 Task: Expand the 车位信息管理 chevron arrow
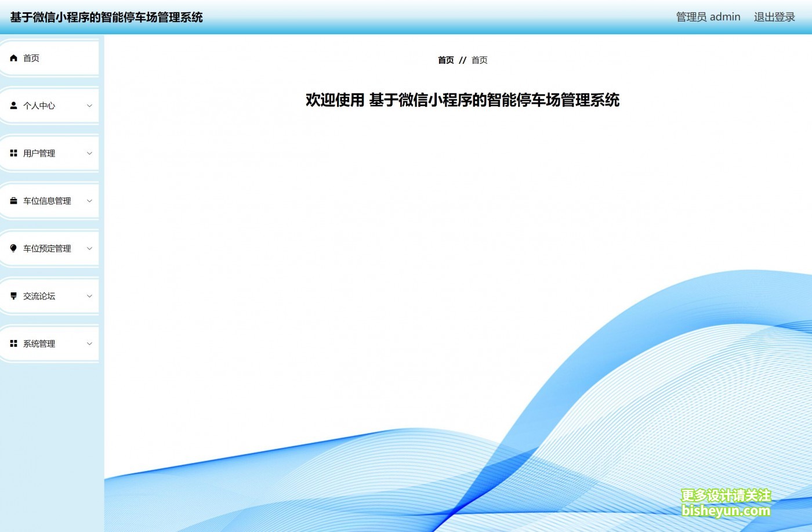(89, 201)
